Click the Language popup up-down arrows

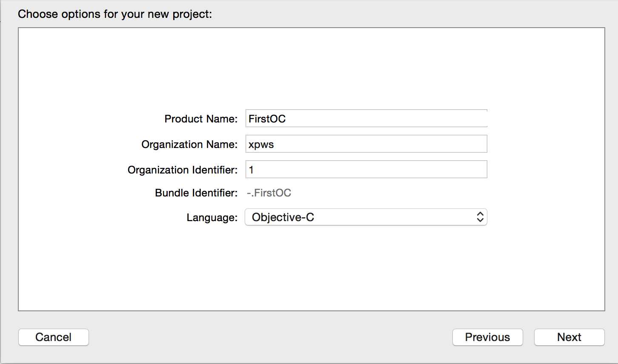(480, 217)
